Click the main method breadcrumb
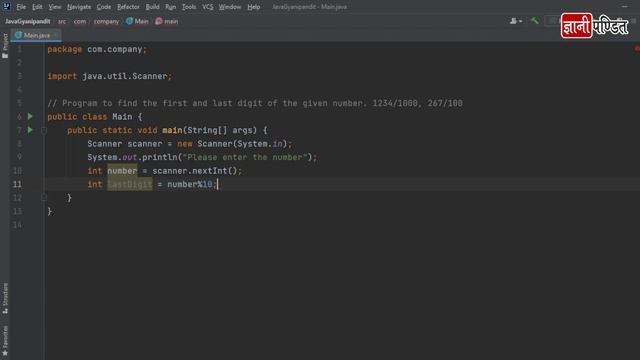 167,21
